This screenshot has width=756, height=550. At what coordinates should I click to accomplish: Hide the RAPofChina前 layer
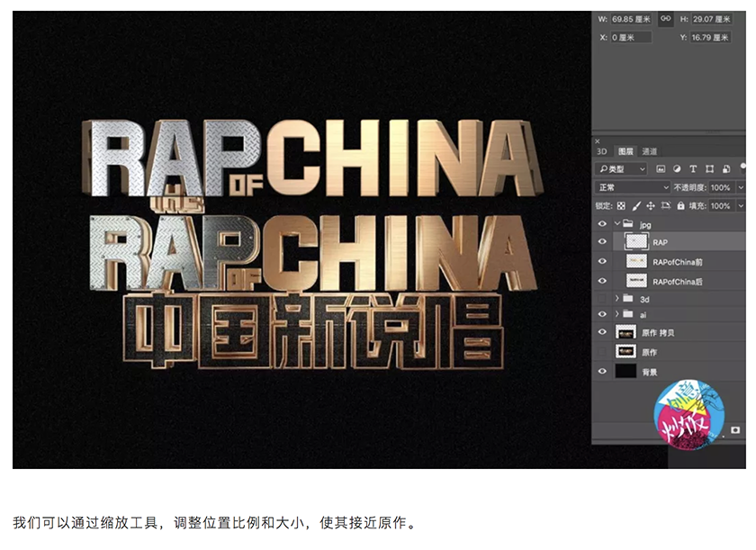(602, 261)
